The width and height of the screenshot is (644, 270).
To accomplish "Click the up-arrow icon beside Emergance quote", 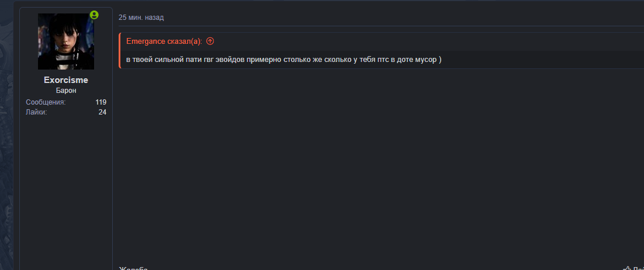I will pos(210,41).
